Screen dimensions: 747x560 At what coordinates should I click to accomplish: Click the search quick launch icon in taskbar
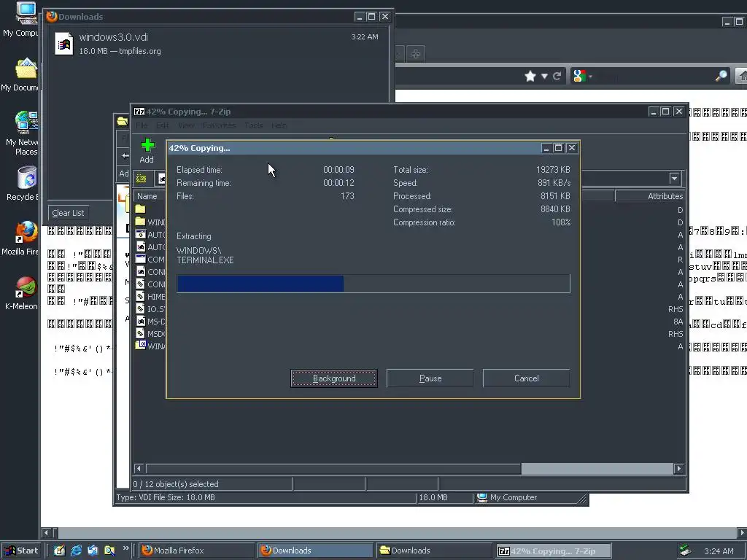[x=109, y=551]
